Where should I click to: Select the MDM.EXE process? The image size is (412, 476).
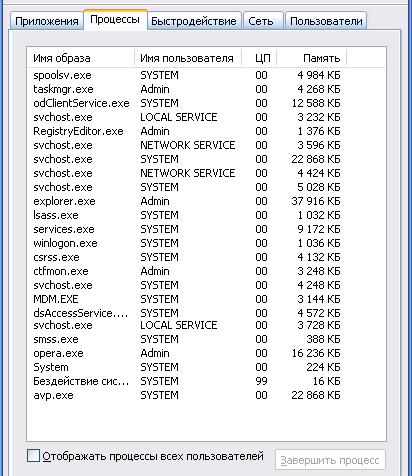click(x=187, y=299)
